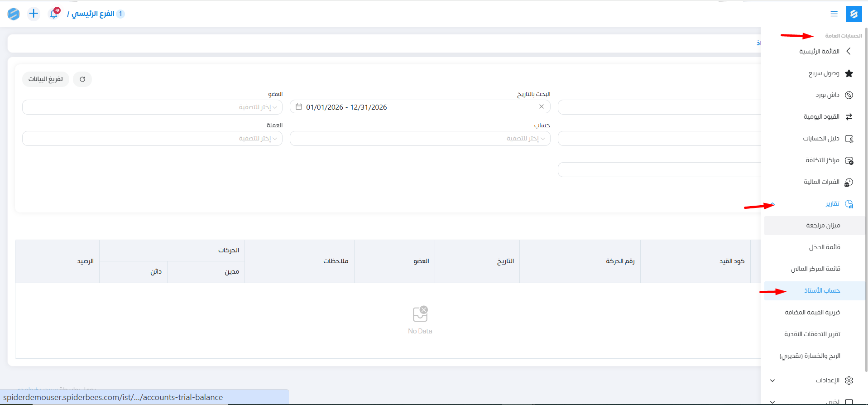This screenshot has height=405, width=868.
Task: Open the العملة currency dropdown
Action: (152, 139)
